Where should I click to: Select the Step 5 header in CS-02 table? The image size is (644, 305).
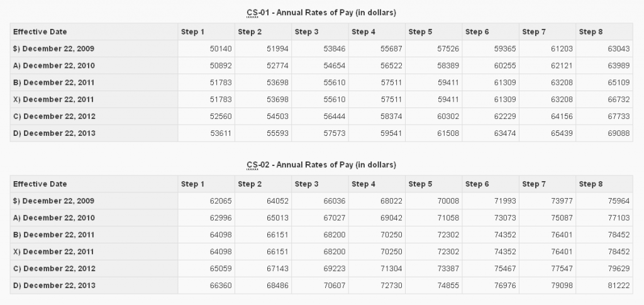click(420, 184)
